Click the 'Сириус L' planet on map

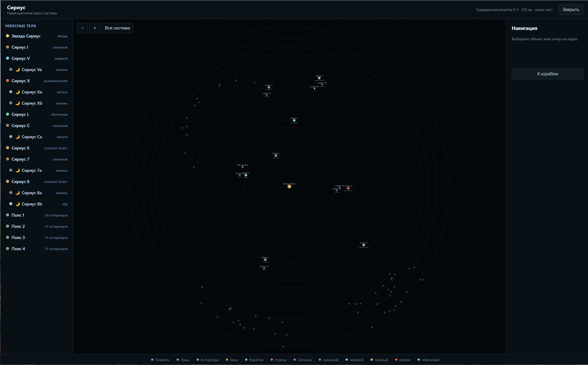[294, 120]
